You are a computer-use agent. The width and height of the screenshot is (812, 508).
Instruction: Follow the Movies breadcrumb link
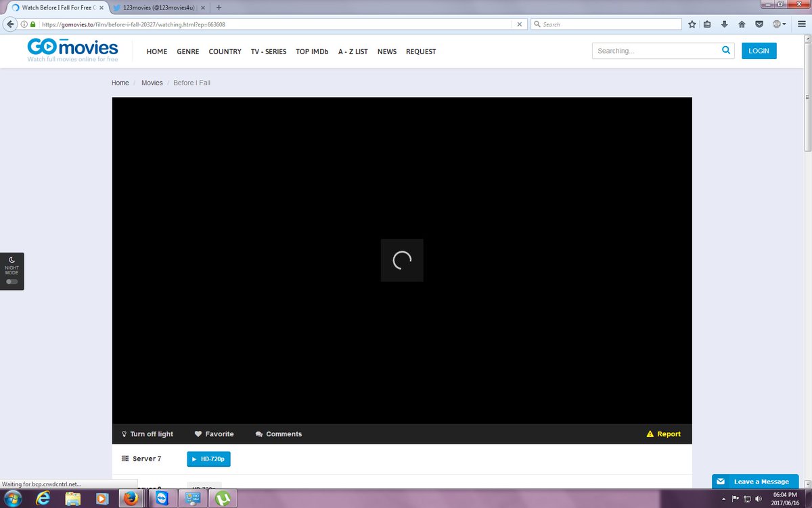click(x=152, y=83)
